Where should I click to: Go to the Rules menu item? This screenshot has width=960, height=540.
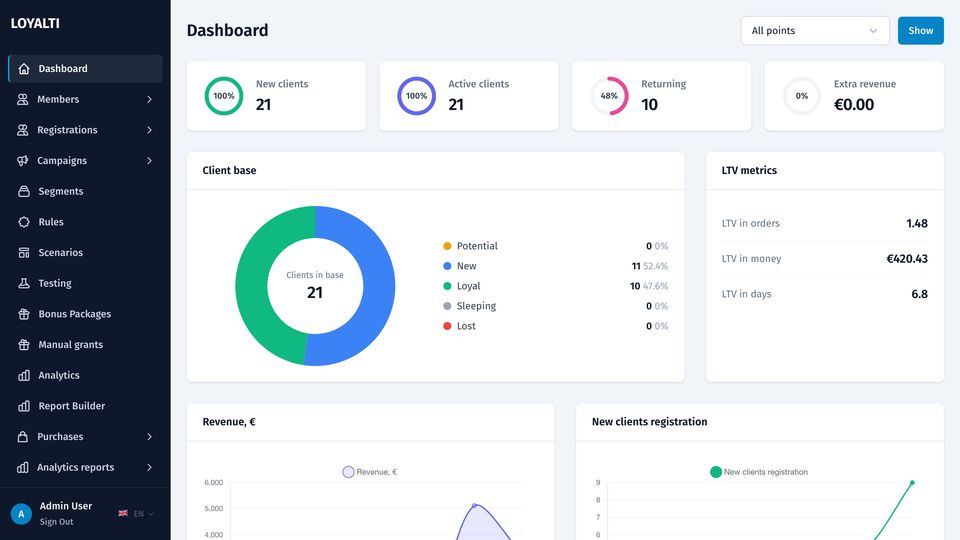85,222
